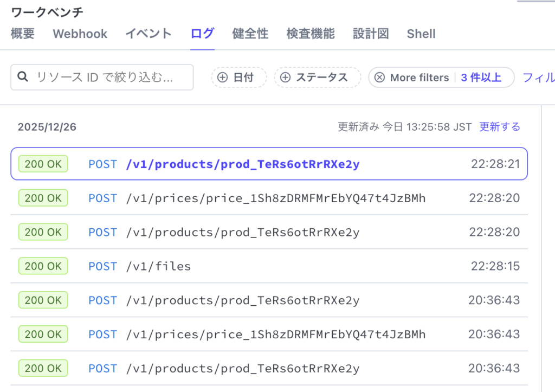Click the plus icon on the 日付 filter
This screenshot has width=555, height=392.
tap(222, 77)
